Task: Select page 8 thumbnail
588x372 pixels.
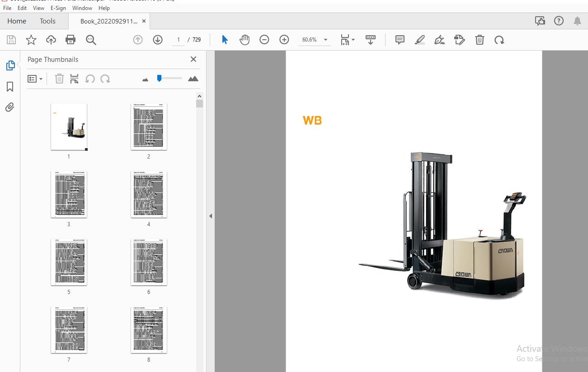Action: point(149,330)
